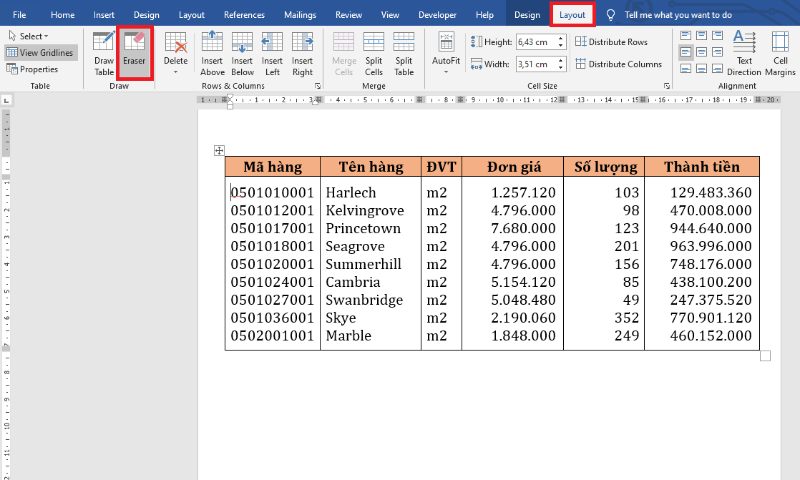Click the value '770.901.120'
The width and height of the screenshot is (800, 480).
click(711, 317)
